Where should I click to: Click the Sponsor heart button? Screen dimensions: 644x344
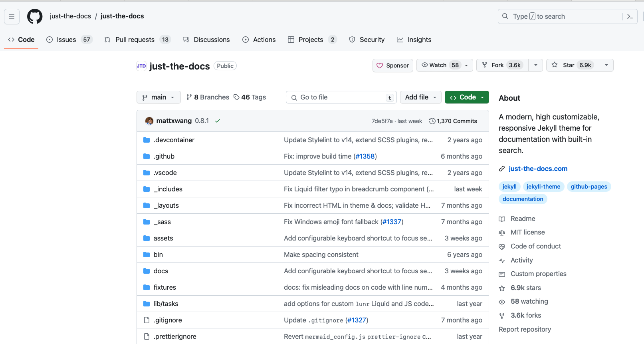pyautogui.click(x=392, y=66)
